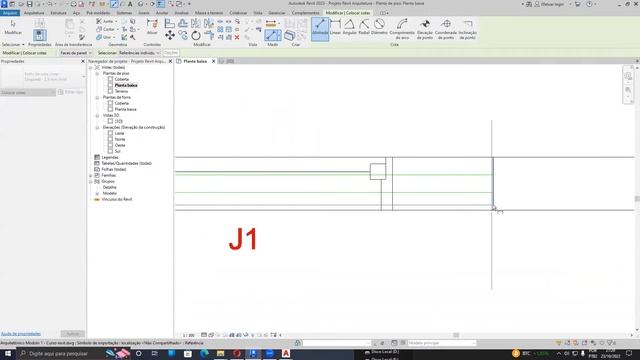This screenshot has height=360, width=640.
Task: Open the Ajuda de propriedades link
Action: [21, 334]
